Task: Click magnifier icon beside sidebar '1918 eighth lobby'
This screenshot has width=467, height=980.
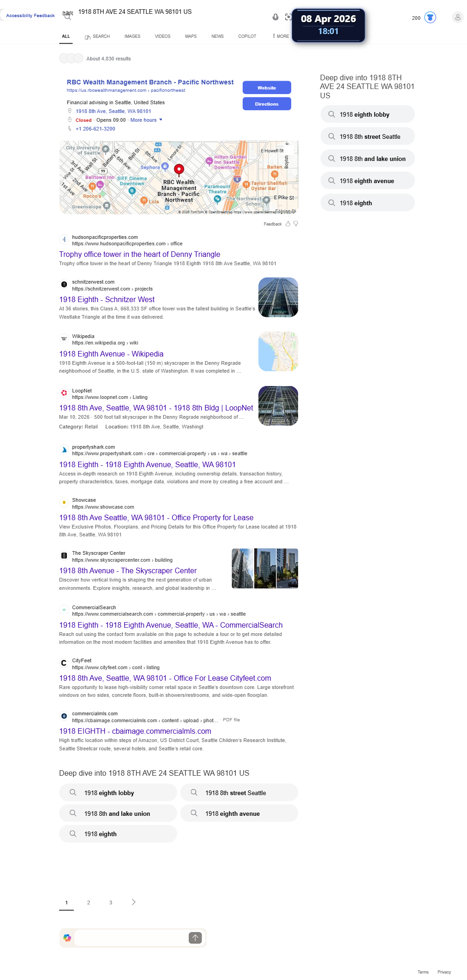Action: (x=331, y=114)
